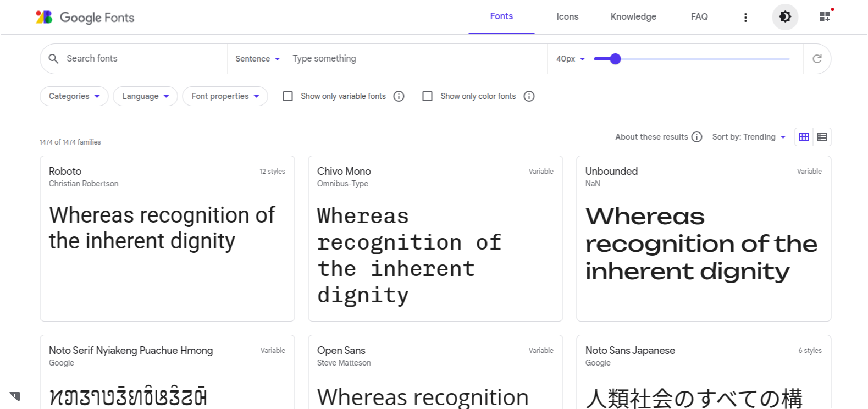Image resolution: width=868 pixels, height=409 pixels.
Task: Open the Knowledge tab
Action: point(633,17)
